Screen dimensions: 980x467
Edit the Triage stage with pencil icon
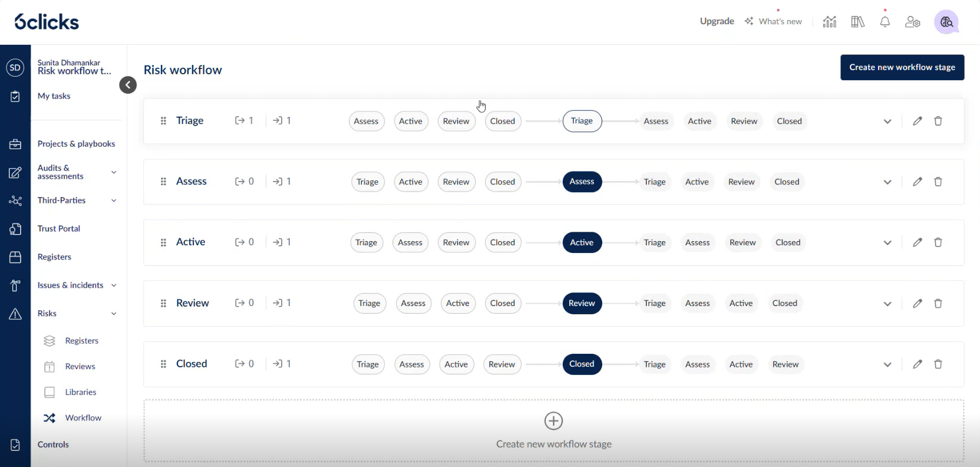point(918,121)
